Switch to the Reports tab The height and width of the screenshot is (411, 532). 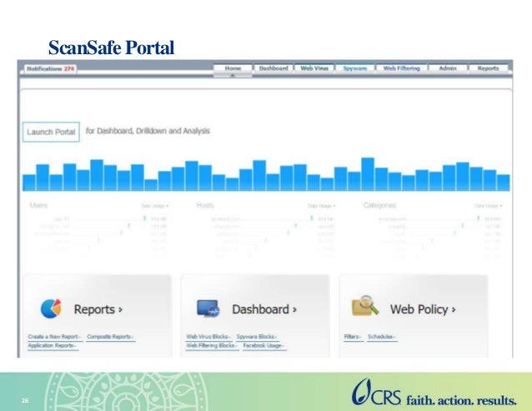489,68
